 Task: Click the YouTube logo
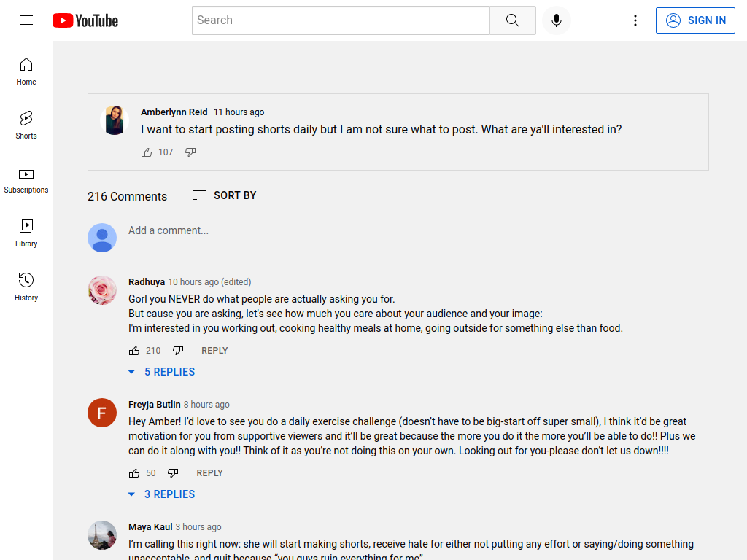pyautogui.click(x=85, y=20)
